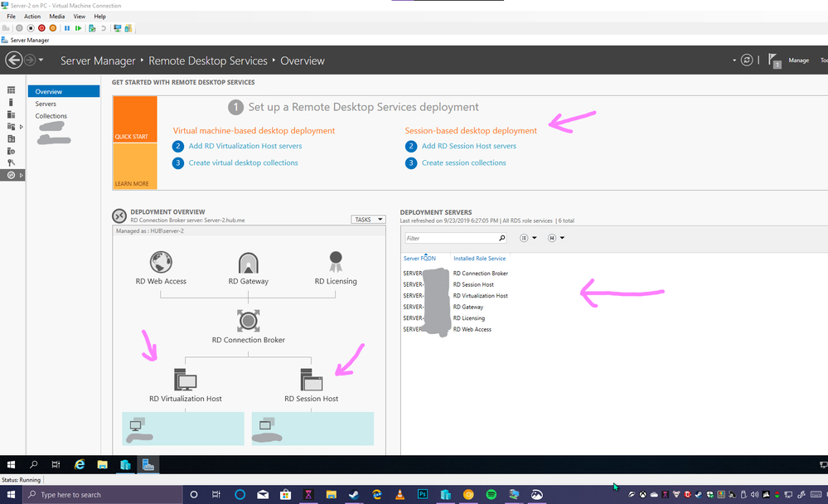Click the orange Save VM state icon
The width and height of the screenshot is (828, 504).
53,28
